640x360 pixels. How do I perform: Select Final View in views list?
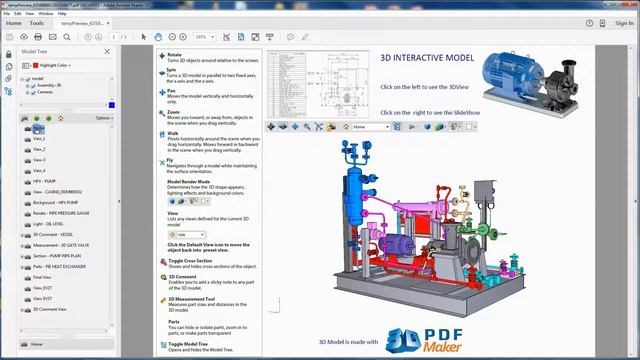pyautogui.click(x=42, y=278)
